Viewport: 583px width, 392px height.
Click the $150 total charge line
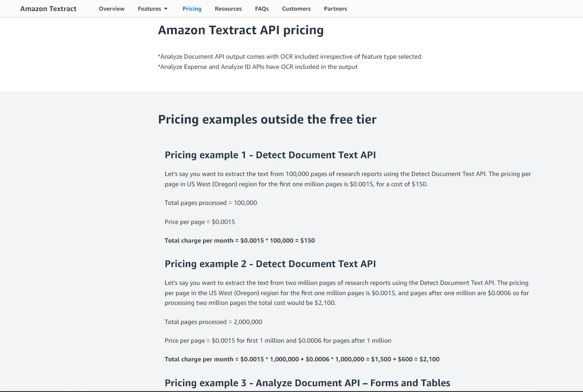click(x=240, y=240)
